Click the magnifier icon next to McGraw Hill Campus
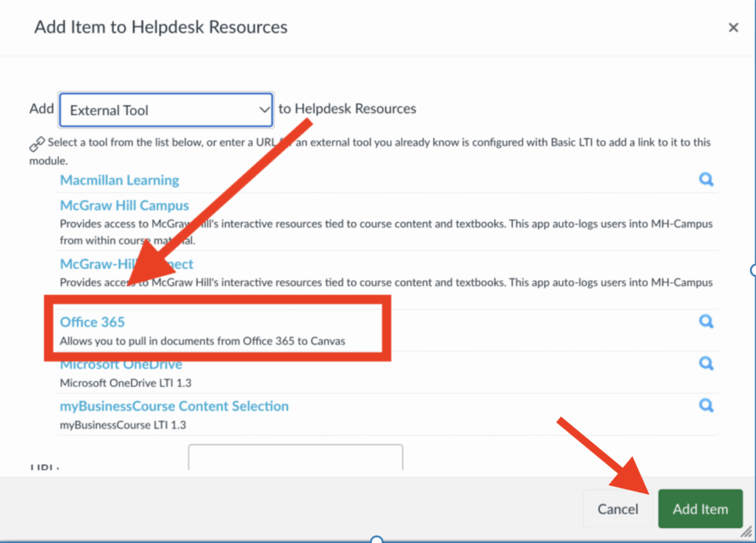756x543 pixels. 706,205
